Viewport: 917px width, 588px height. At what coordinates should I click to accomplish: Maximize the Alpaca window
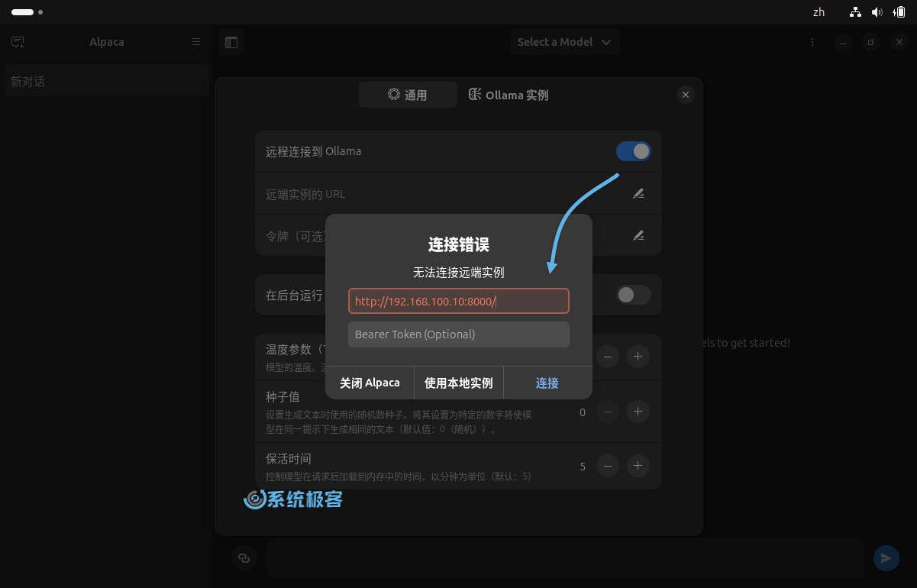click(871, 42)
